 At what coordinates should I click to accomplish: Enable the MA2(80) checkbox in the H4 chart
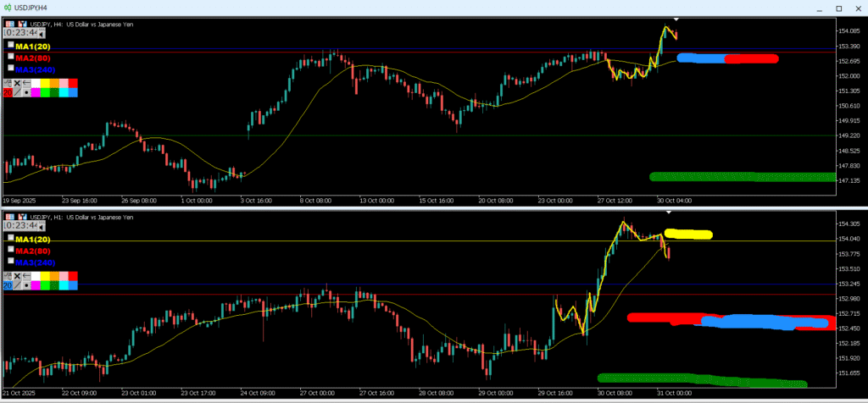coord(11,56)
